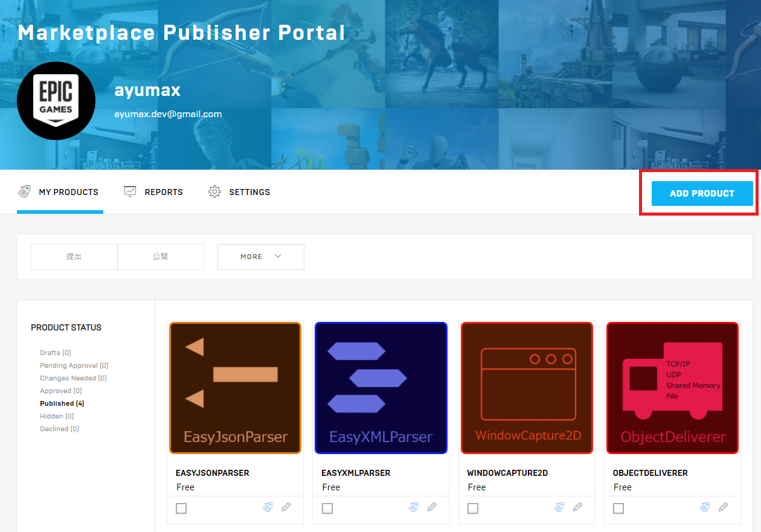Click the EASYXMLPARSER product title
The width and height of the screenshot is (761, 532).
click(x=356, y=473)
